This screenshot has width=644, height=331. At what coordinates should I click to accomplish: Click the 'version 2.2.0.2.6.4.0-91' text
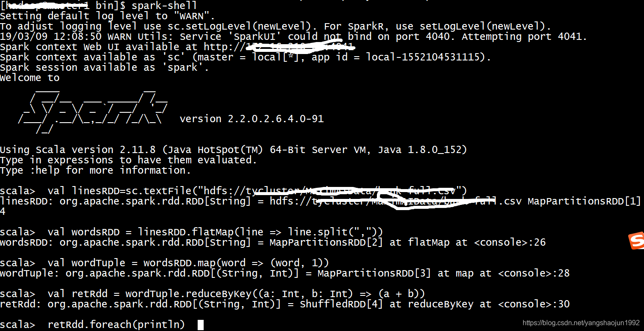click(252, 119)
